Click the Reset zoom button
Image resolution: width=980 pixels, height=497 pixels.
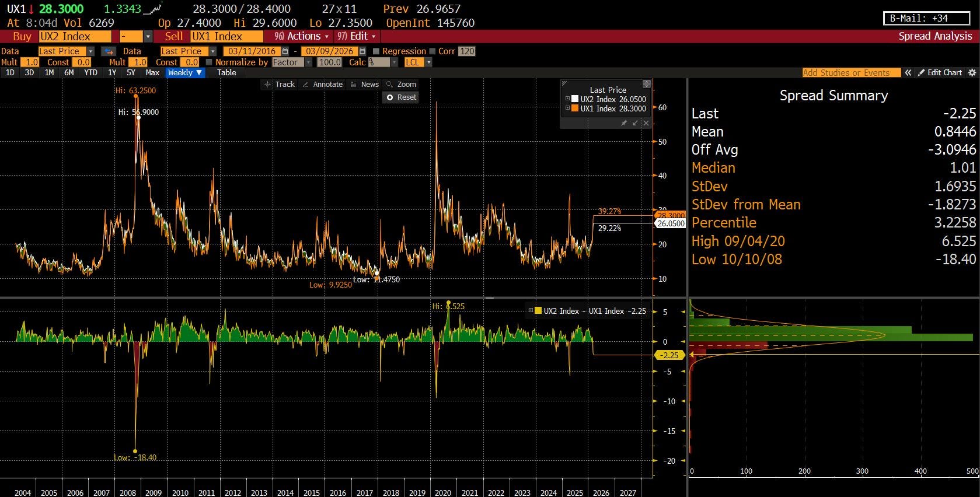(401, 97)
